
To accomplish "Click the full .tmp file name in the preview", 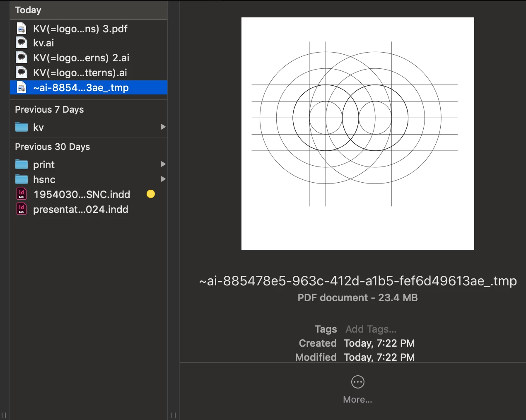I will coord(358,281).
